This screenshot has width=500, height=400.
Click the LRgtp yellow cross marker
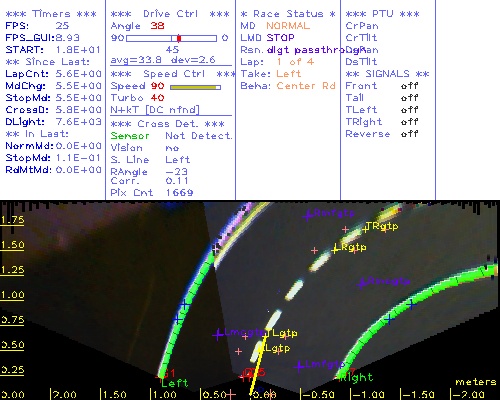tap(335, 250)
